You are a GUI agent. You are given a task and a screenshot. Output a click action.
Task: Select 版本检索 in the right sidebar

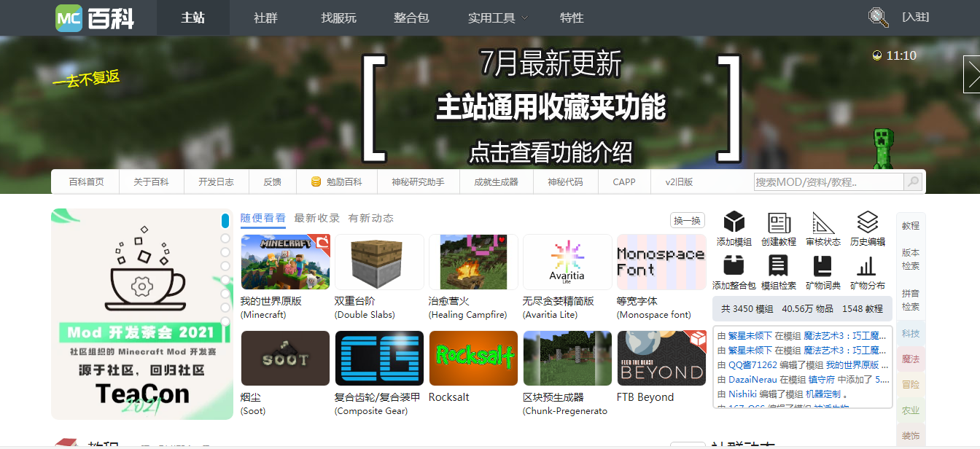(911, 259)
